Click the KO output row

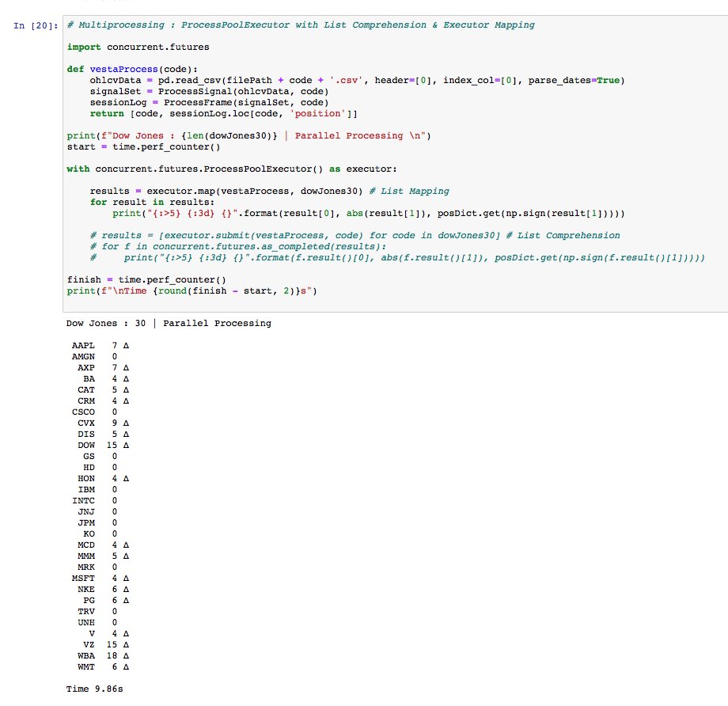(100, 534)
